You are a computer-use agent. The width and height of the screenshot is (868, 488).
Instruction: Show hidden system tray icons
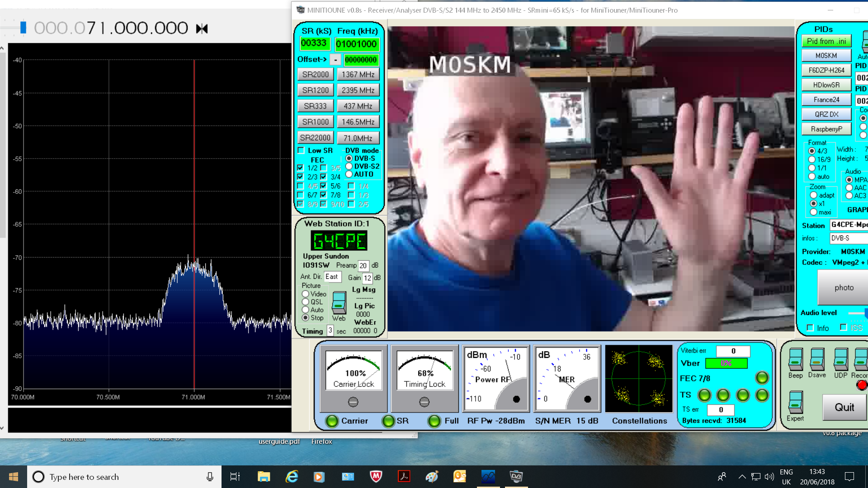tap(742, 477)
